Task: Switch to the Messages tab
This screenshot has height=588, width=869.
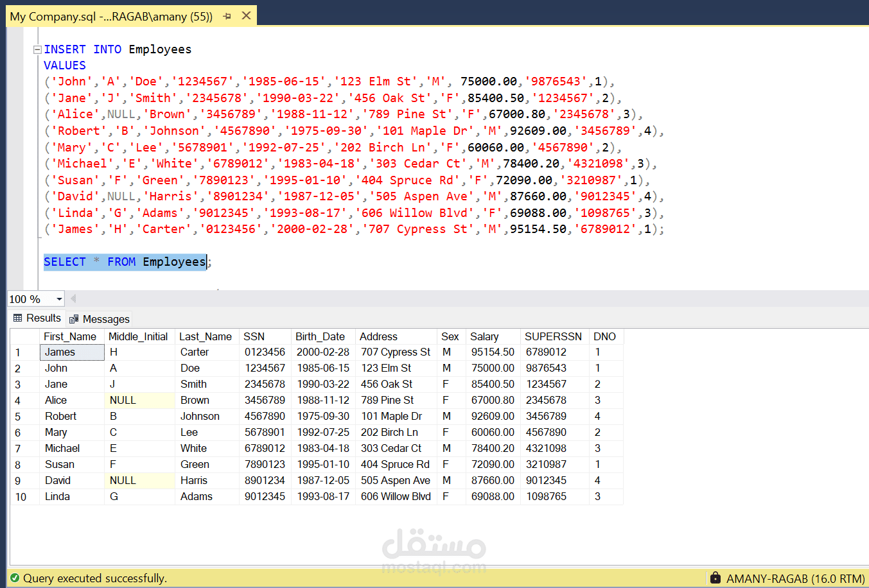Action: (105, 318)
